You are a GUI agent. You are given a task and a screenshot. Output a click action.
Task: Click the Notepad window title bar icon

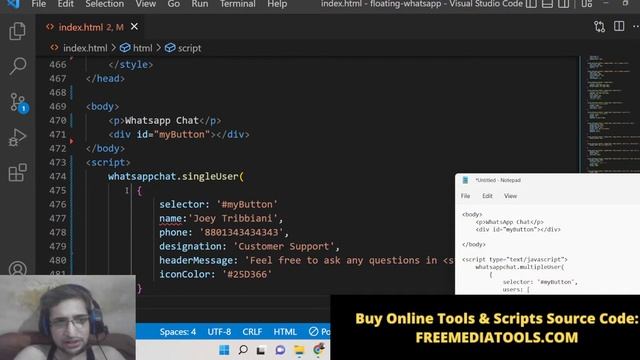tap(465, 180)
